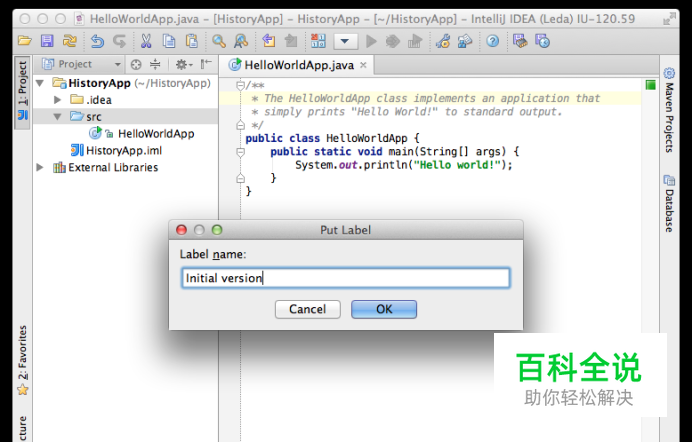Click the Debug bug icon
692x442 pixels.
point(392,42)
